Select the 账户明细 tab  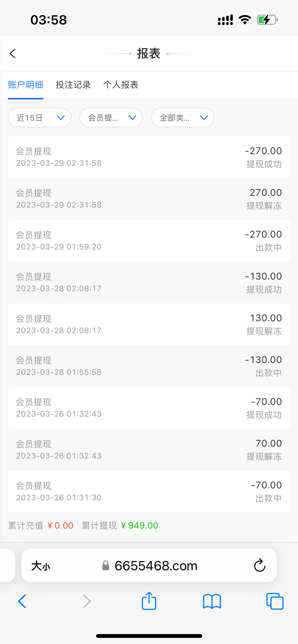(x=26, y=85)
